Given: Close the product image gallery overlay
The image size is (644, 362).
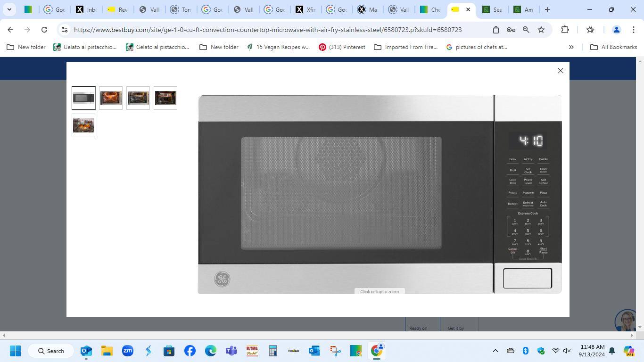Looking at the screenshot, I should coord(560,71).
